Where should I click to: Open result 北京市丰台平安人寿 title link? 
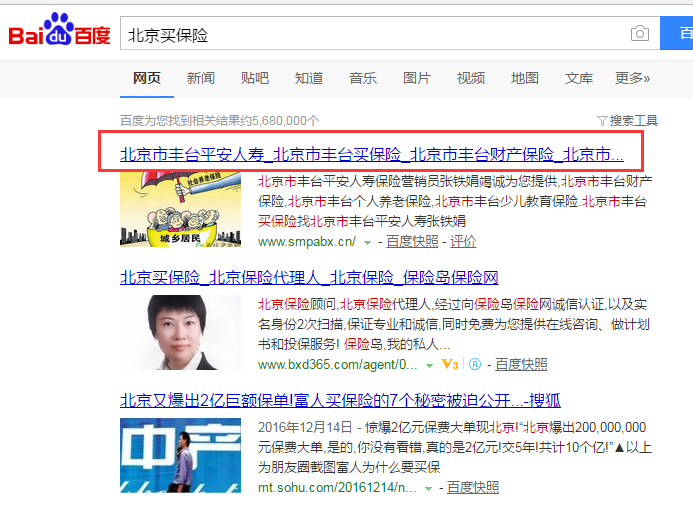pyautogui.click(x=372, y=155)
